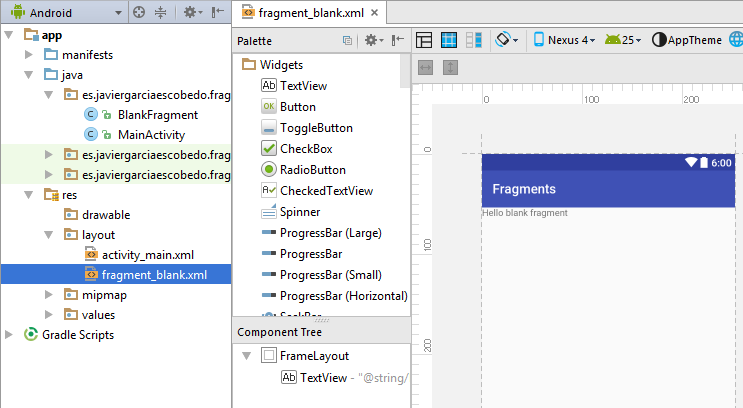743x408 pixels.
Task: Select the TextView in Component Tree
Action: (322, 378)
